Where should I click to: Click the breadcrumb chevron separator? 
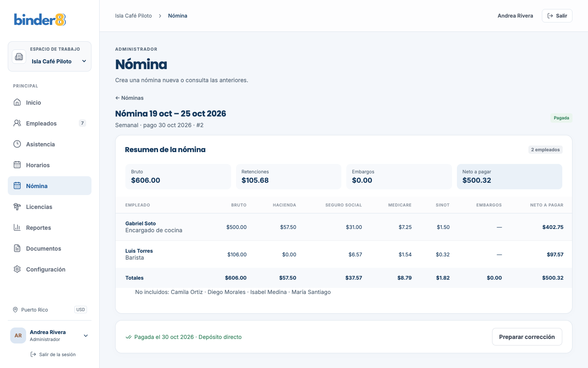tap(160, 16)
